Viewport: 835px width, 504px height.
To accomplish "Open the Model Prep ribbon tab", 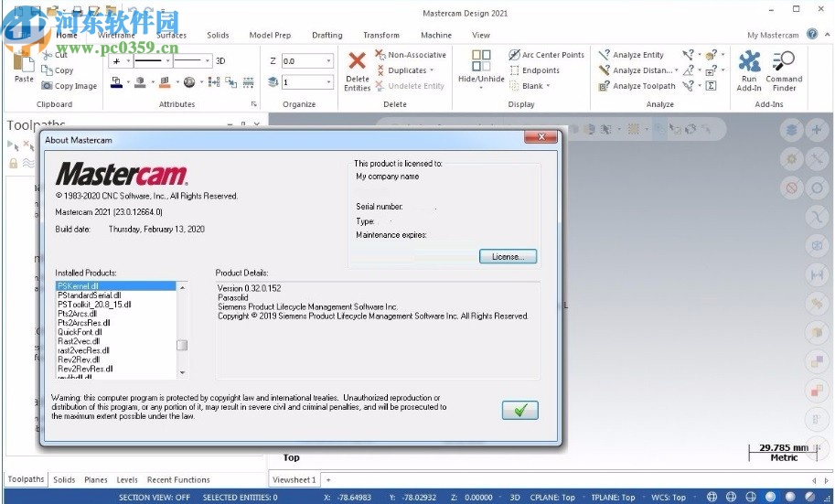I will (270, 35).
